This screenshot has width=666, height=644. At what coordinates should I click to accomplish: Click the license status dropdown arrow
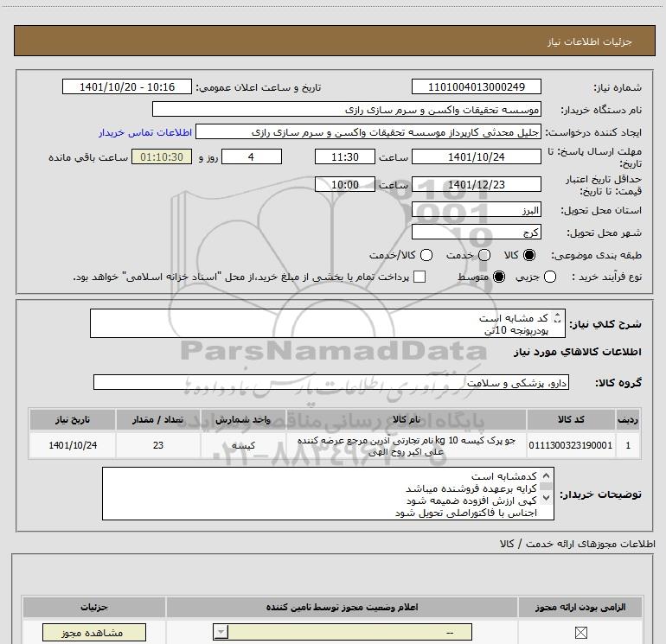(x=221, y=632)
